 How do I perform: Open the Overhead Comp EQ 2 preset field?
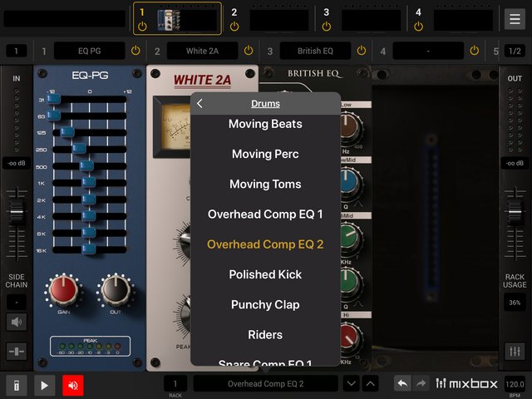(x=265, y=384)
